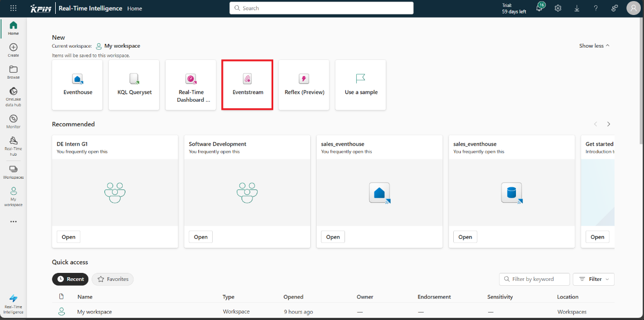Click Home in the top header breadcrumb

134,9
